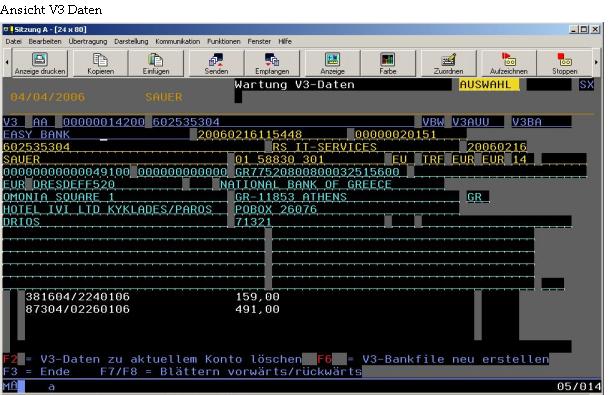Click the Einfügen toolbar icon
The height and width of the screenshot is (395, 613).
click(x=156, y=63)
